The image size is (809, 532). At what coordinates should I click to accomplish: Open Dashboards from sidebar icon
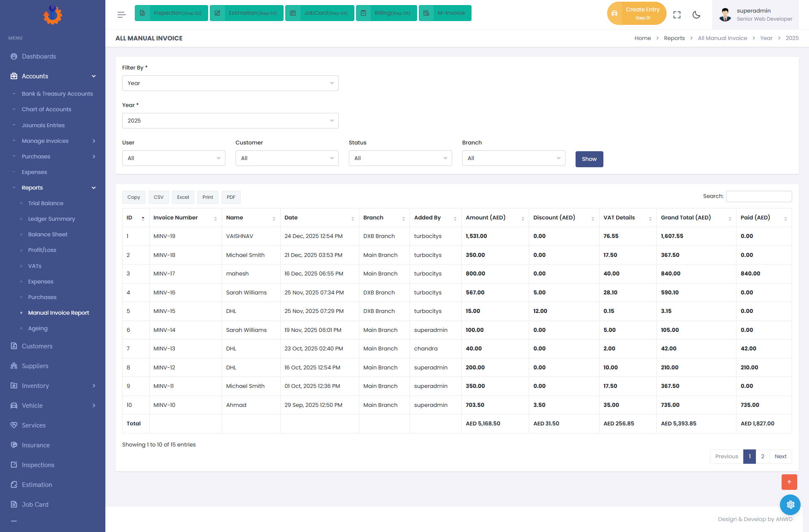click(x=14, y=56)
